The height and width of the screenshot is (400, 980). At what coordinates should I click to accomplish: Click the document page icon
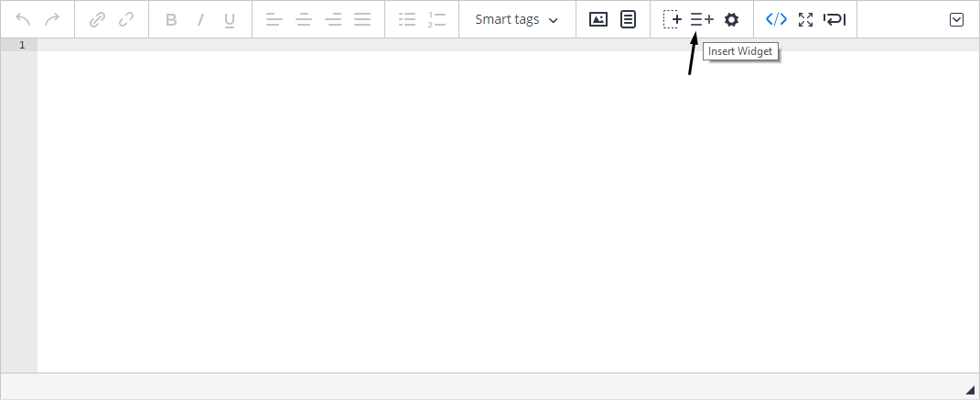tap(628, 19)
